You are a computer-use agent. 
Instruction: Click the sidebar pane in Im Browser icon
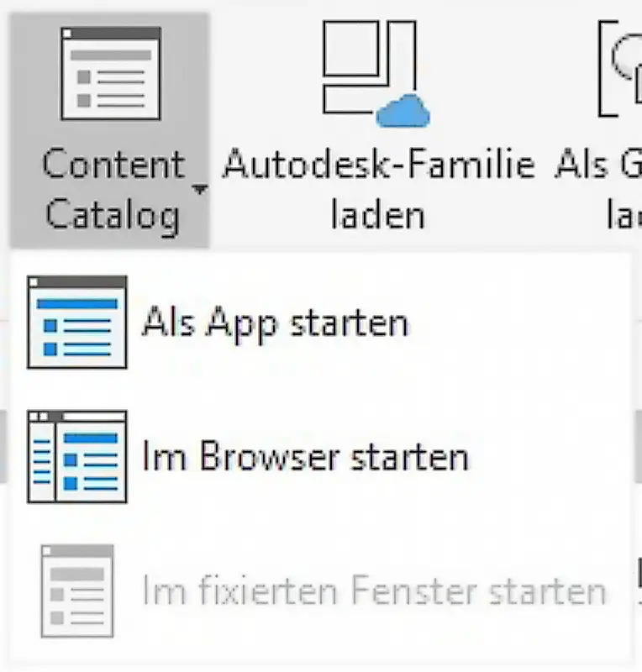[x=42, y=461]
